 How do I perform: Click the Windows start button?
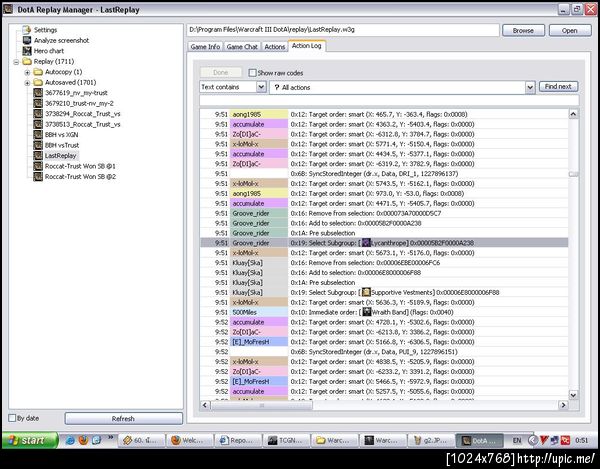[30, 440]
